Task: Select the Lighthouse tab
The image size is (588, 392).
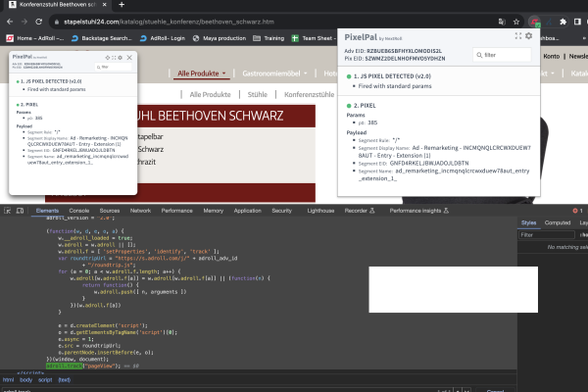Action: pyautogui.click(x=319, y=210)
